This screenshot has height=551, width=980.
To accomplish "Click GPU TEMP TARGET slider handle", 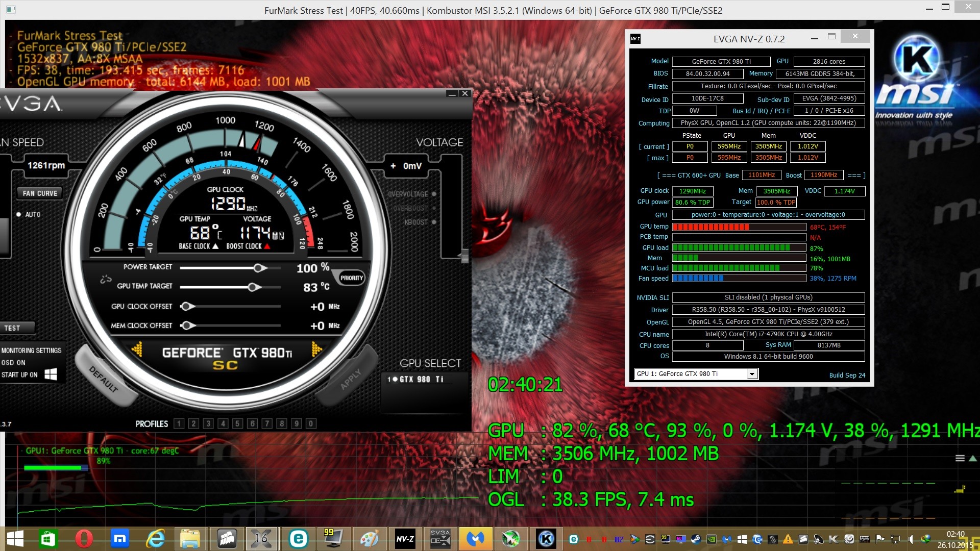I will pyautogui.click(x=254, y=287).
